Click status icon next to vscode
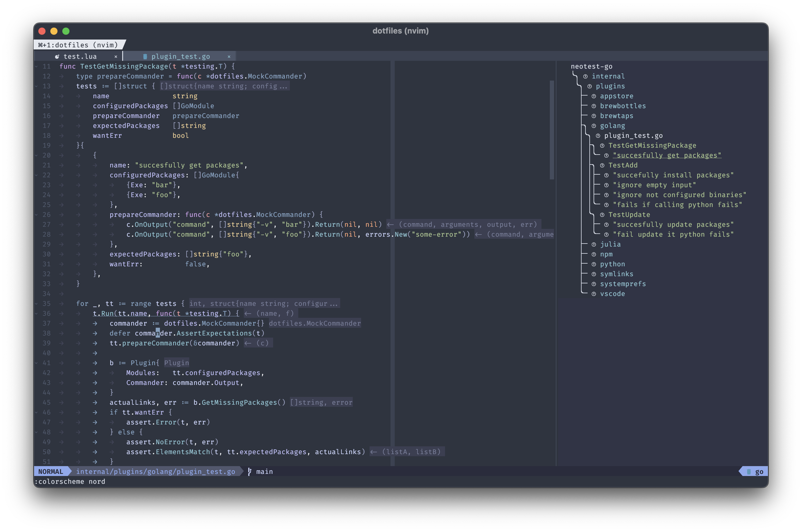Screen dimensions: 802x532 click(594, 294)
